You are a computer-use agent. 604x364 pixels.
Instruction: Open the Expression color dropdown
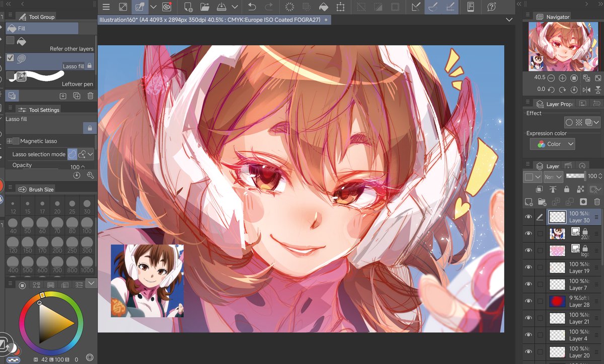[553, 144]
